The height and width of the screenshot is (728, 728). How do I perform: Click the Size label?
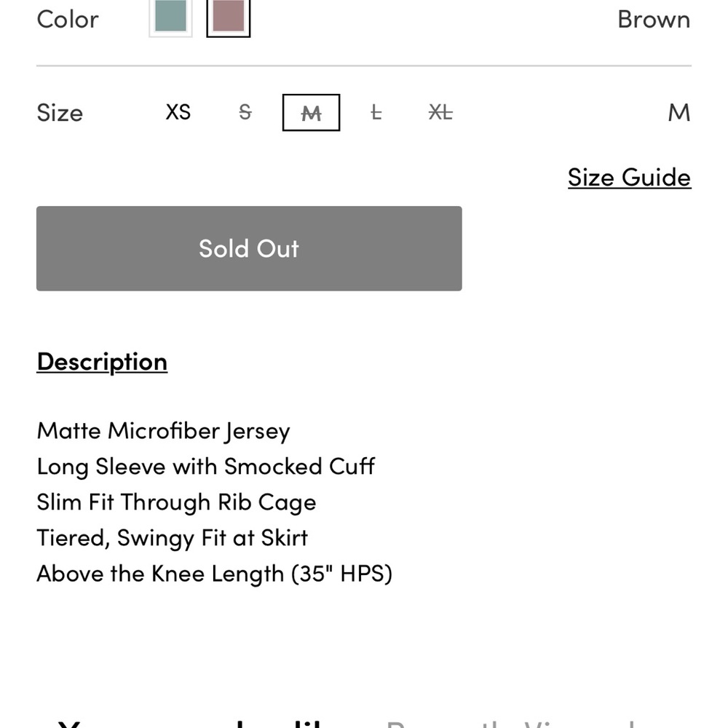[x=60, y=113]
